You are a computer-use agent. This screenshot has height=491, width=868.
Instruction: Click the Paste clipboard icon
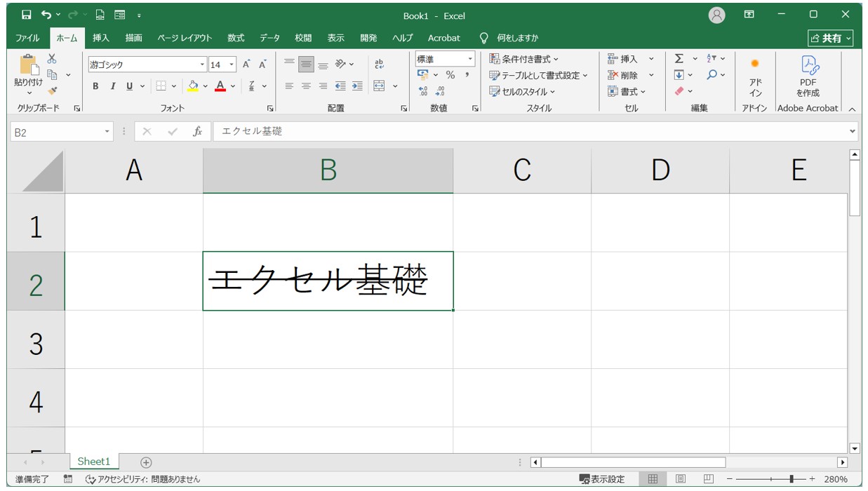[x=29, y=65]
